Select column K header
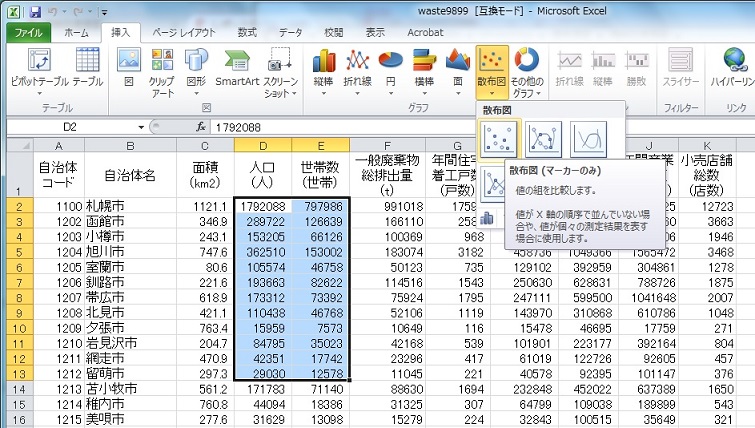The height and width of the screenshot is (428, 755). (x=707, y=145)
